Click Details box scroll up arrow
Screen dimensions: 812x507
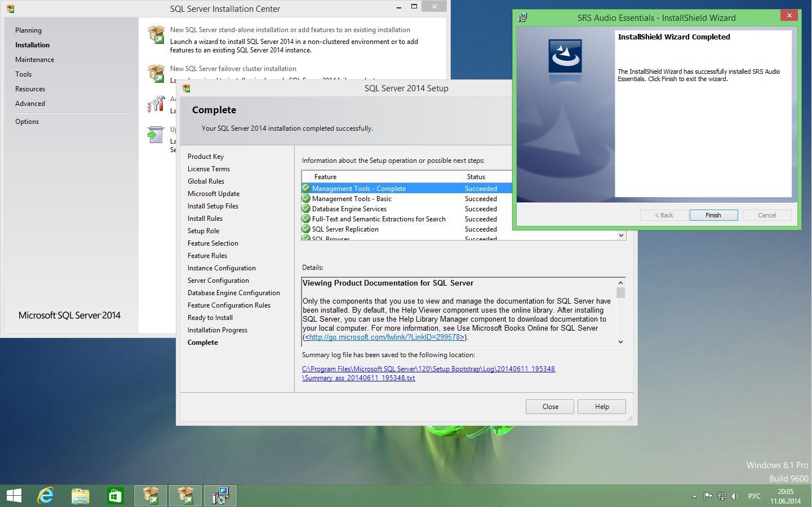coord(620,283)
